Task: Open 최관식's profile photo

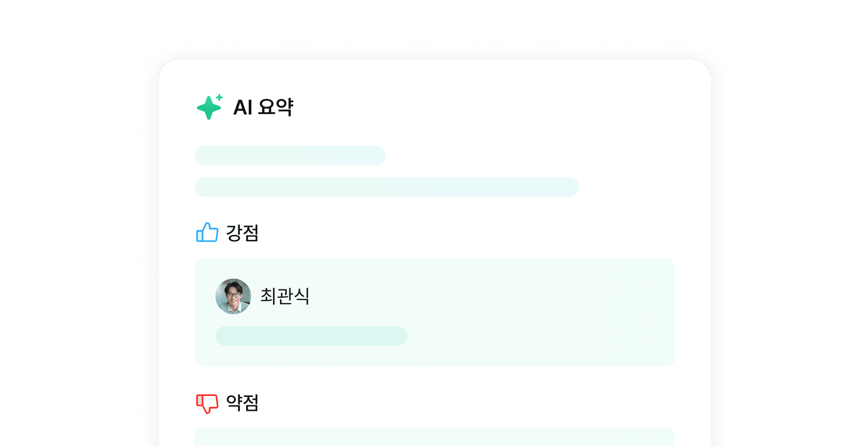Action: point(233,296)
